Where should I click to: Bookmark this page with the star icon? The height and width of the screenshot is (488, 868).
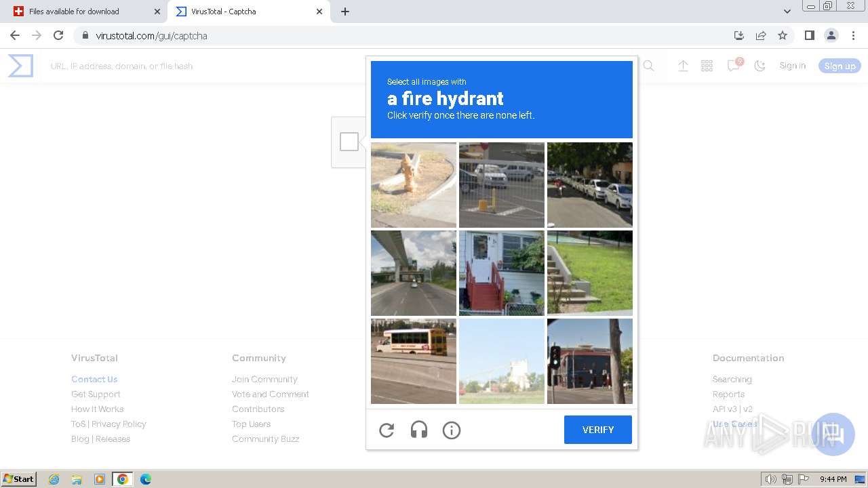click(783, 35)
